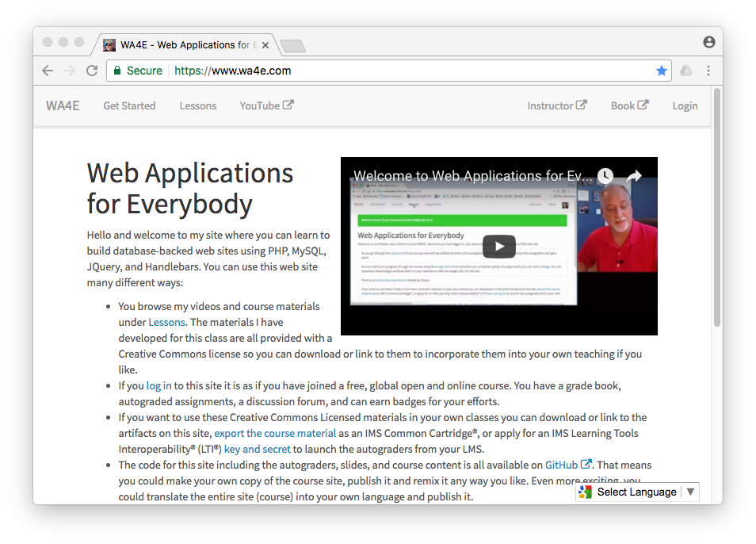Open a new browser tab
This screenshot has height=544, width=756.
(x=292, y=46)
